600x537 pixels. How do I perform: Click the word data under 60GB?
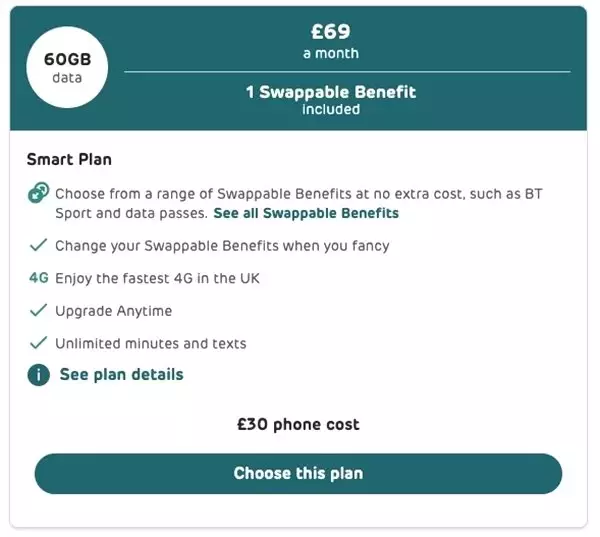(x=68, y=77)
